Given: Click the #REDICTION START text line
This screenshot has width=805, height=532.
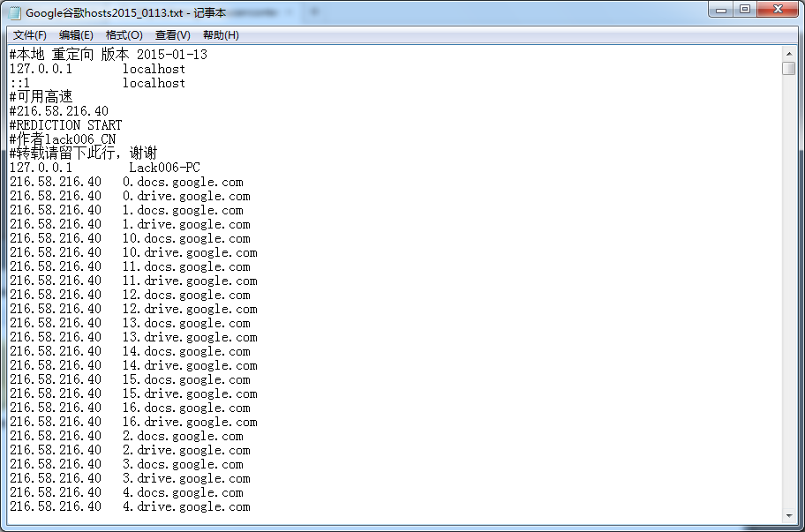Looking at the screenshot, I should point(64,124).
